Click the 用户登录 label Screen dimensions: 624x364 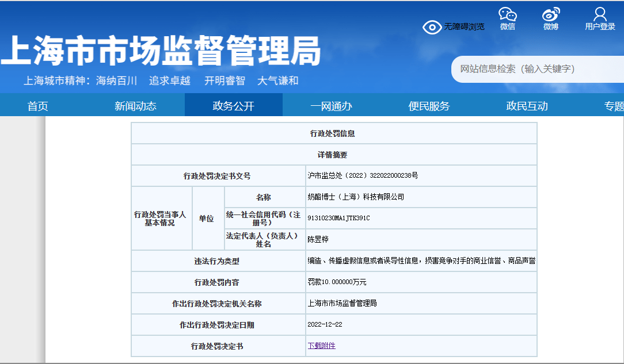600,26
